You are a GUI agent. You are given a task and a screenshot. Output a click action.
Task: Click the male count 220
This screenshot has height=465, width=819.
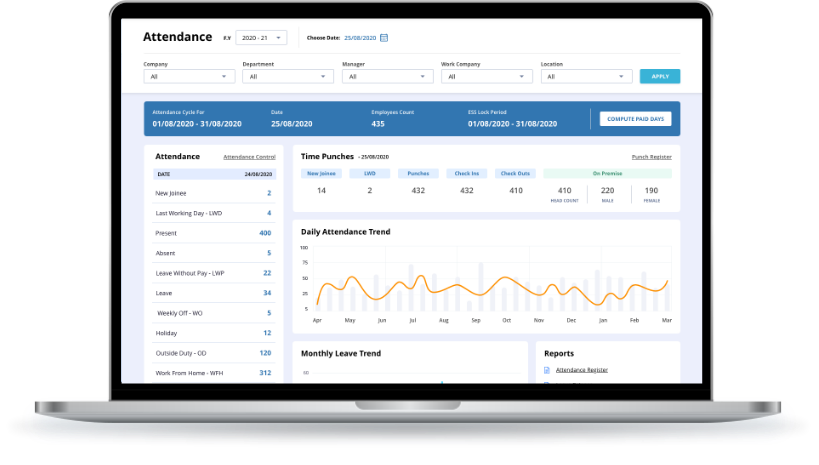[607, 191]
